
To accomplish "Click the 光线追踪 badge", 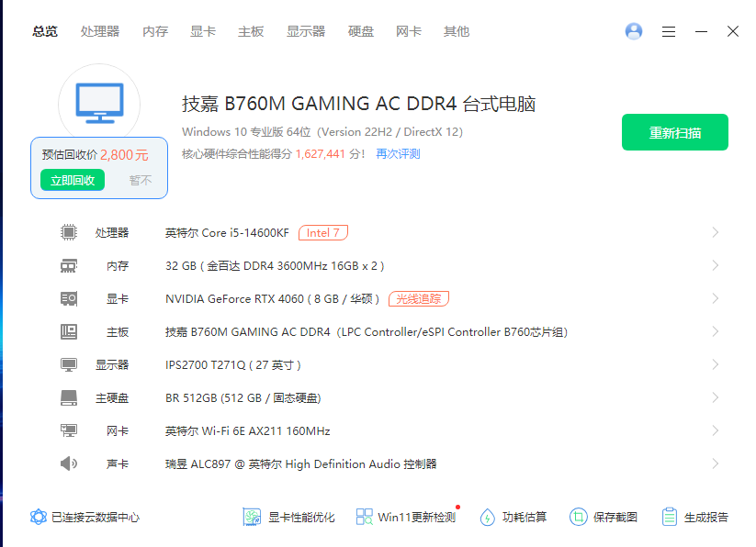I will pos(419,298).
